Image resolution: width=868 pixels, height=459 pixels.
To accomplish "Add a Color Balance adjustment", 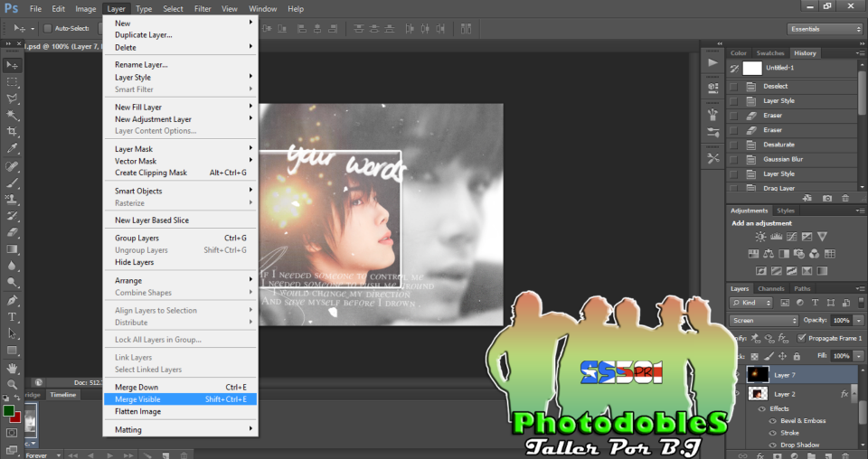I will coord(769,254).
